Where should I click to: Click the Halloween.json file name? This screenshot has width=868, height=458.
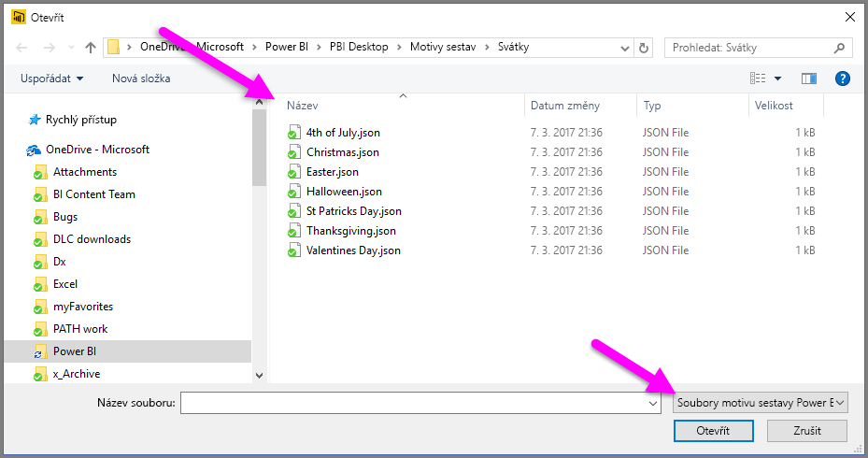[x=345, y=191]
